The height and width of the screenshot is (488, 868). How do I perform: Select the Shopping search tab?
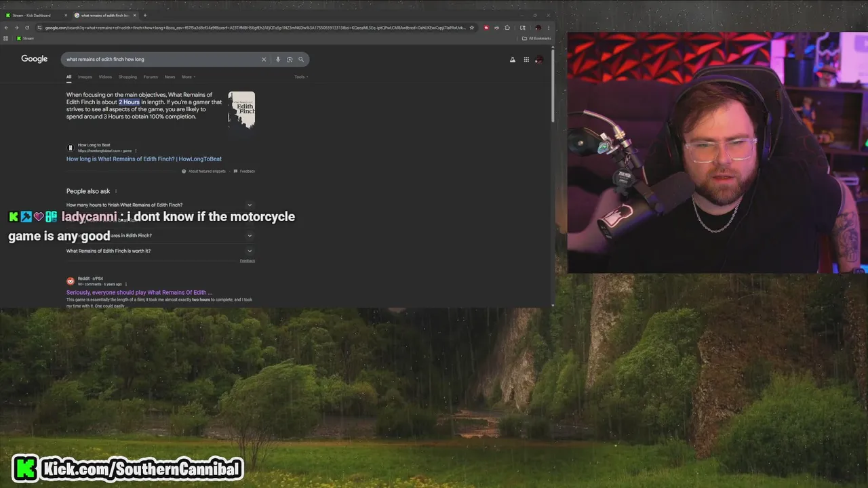point(127,77)
